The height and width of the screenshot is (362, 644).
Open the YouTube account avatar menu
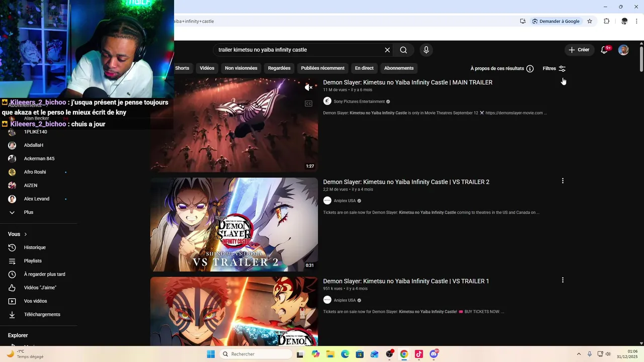623,50
